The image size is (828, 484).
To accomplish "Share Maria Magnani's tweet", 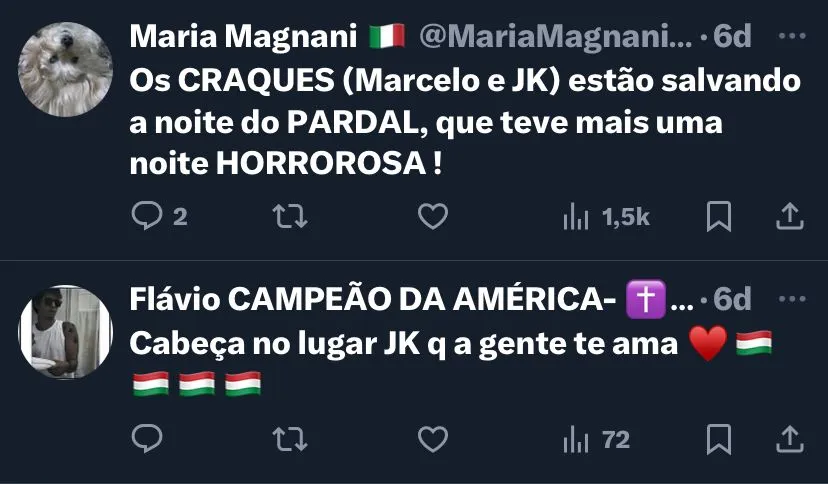I will point(789,216).
